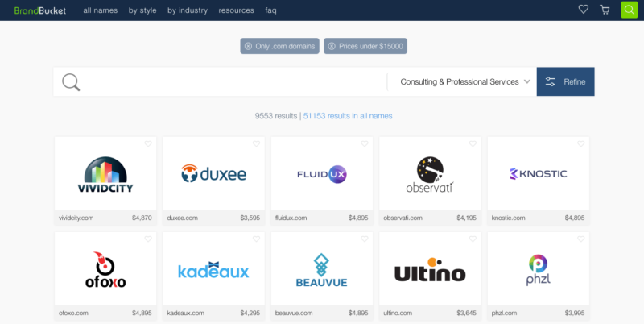This screenshot has height=324, width=644.
Task: Open the 'faq' page
Action: pyautogui.click(x=270, y=10)
